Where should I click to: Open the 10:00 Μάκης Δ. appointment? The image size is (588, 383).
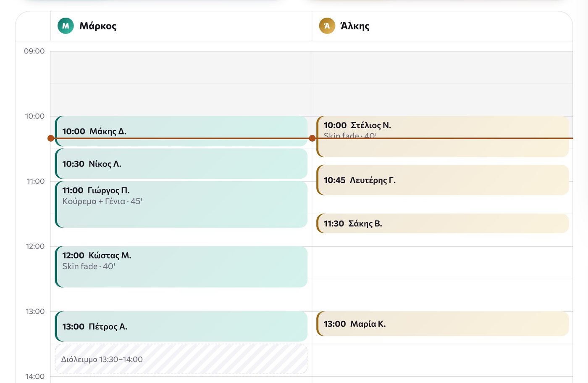pyautogui.click(x=181, y=131)
